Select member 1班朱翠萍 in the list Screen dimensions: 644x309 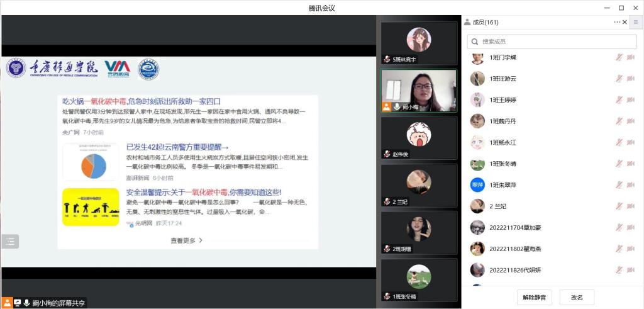[x=503, y=185]
